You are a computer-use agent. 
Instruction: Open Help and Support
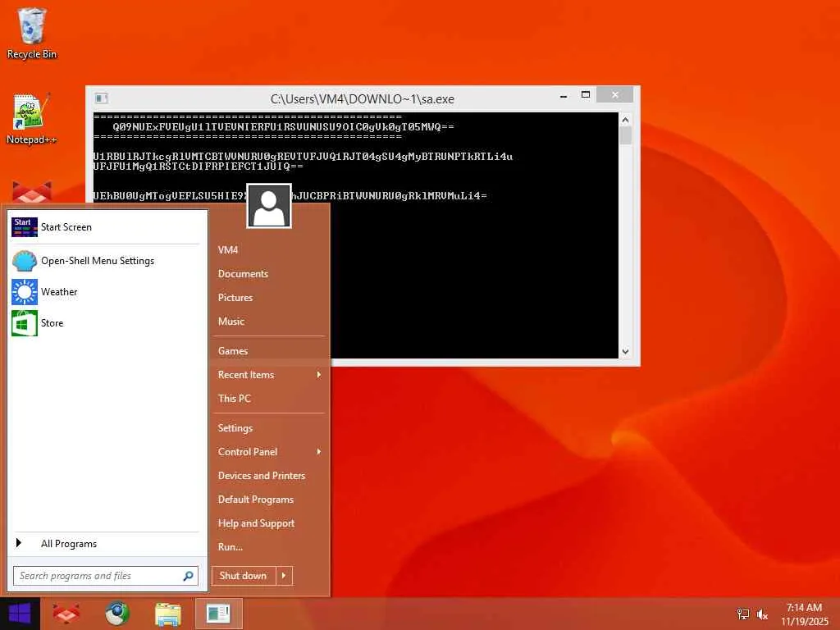[x=269, y=523]
